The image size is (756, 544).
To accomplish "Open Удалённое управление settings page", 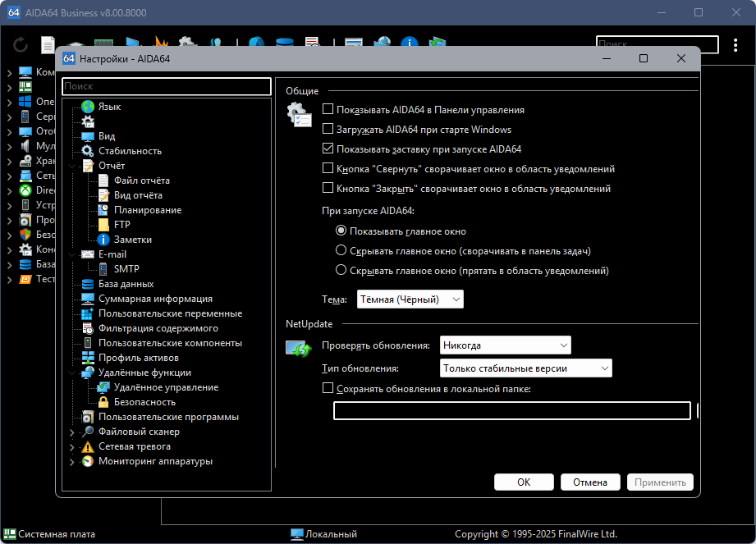I will click(x=166, y=387).
